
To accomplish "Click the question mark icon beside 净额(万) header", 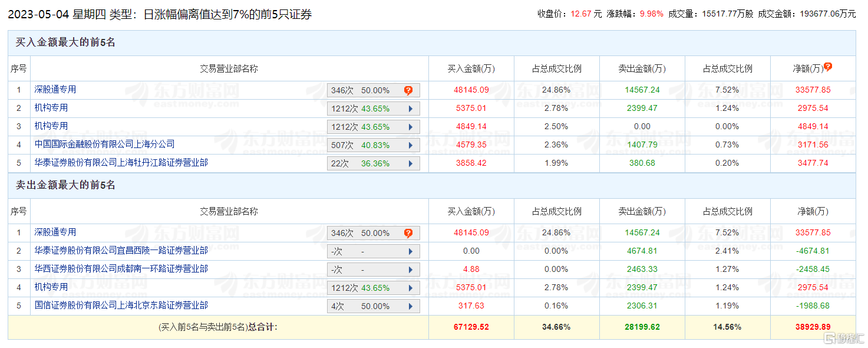I will click(x=828, y=67).
